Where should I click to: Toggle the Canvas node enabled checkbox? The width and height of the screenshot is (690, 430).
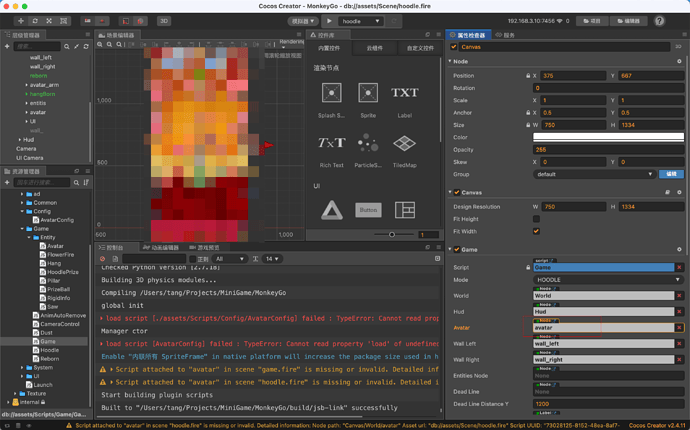(x=455, y=47)
